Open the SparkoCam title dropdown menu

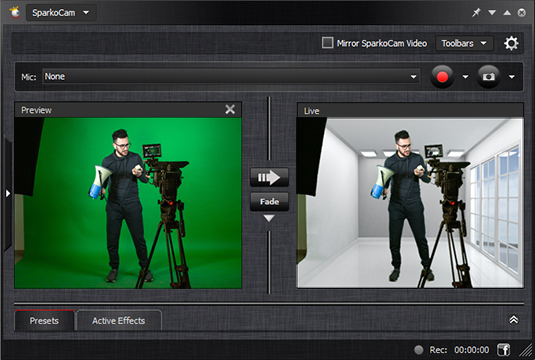click(61, 13)
